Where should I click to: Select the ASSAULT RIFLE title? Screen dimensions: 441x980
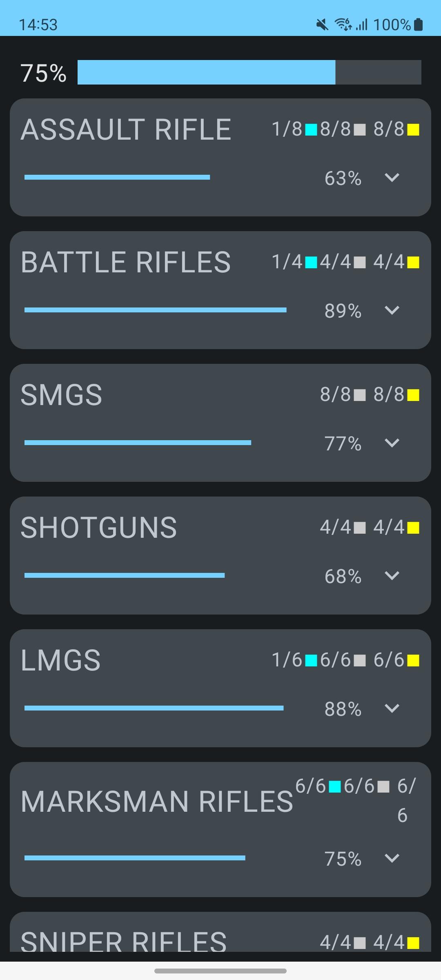click(x=126, y=130)
